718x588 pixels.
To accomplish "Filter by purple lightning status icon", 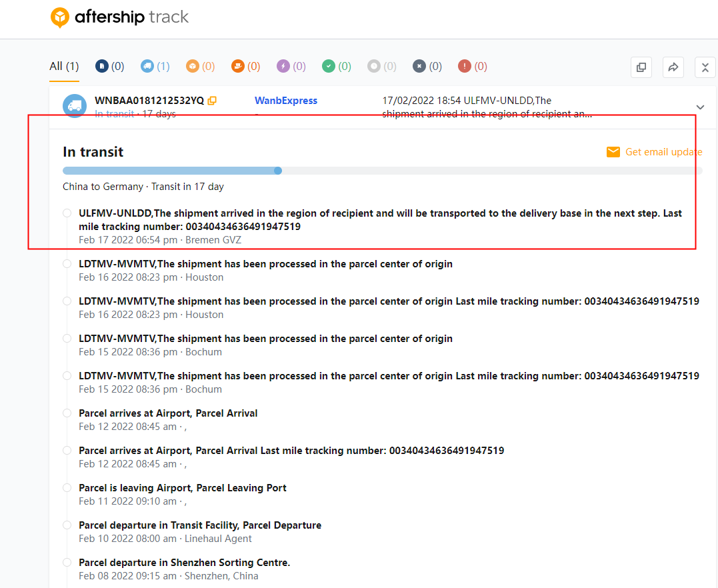I will click(291, 66).
